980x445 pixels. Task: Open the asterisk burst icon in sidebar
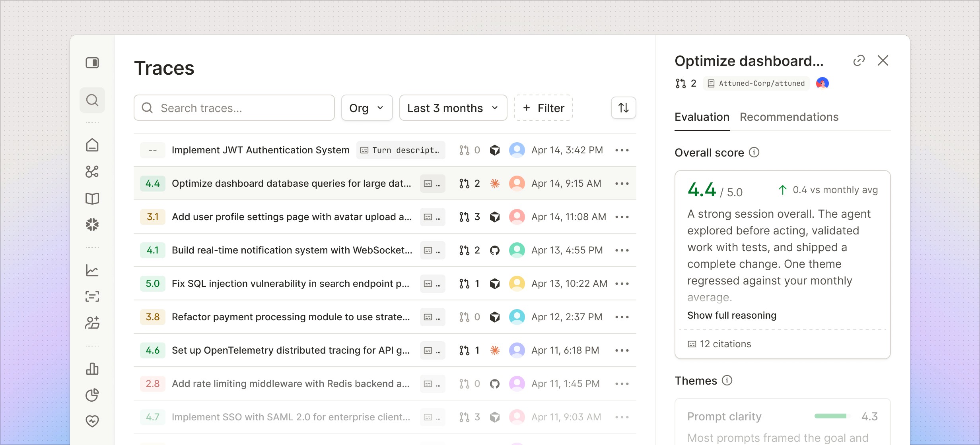[x=92, y=224]
